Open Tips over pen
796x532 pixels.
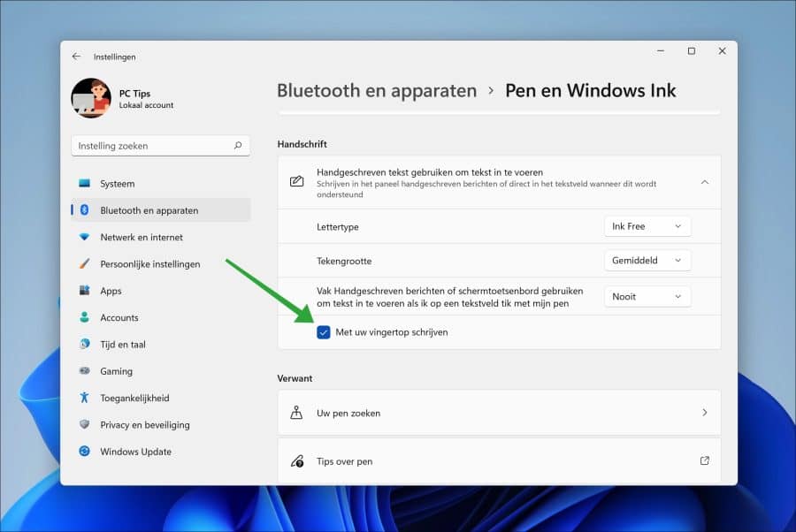click(499, 460)
